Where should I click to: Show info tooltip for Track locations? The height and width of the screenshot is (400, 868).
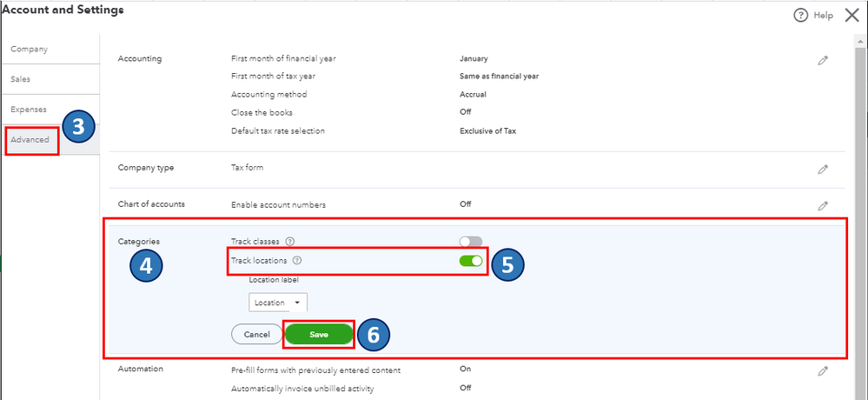(297, 261)
